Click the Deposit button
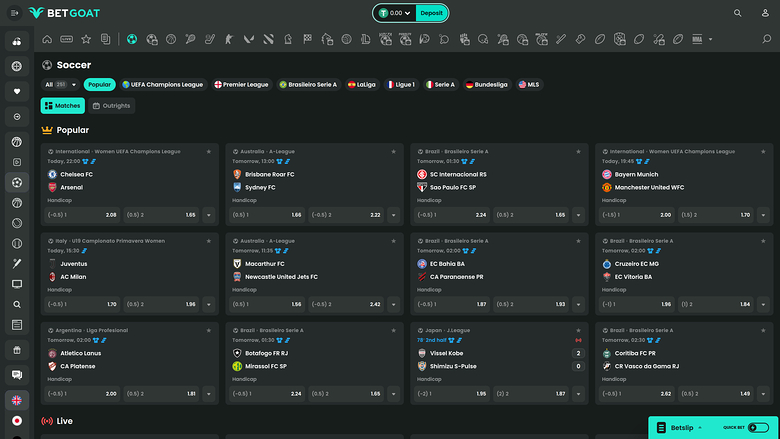The image size is (780, 439). 431,13
